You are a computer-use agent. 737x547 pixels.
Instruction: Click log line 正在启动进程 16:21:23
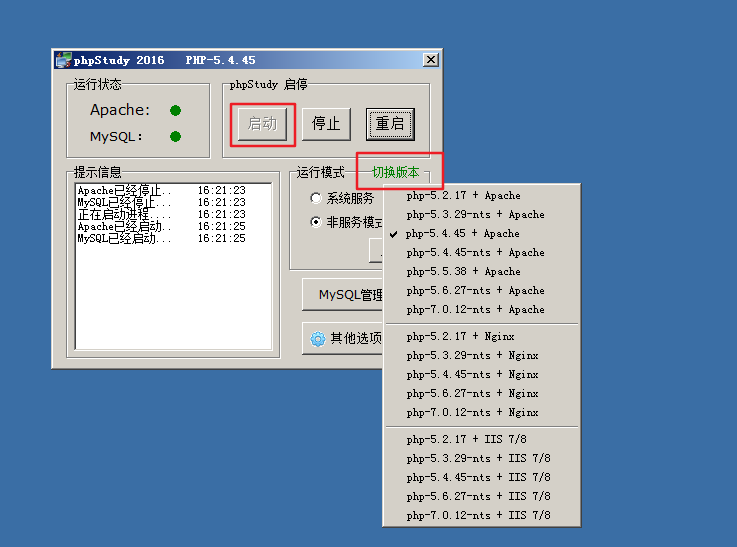[x=162, y=214]
